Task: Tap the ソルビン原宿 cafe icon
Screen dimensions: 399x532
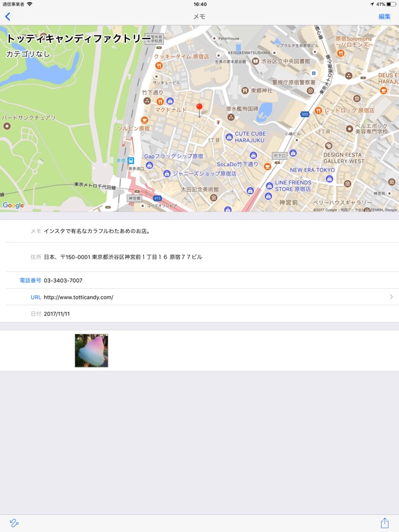Action: coord(145,120)
